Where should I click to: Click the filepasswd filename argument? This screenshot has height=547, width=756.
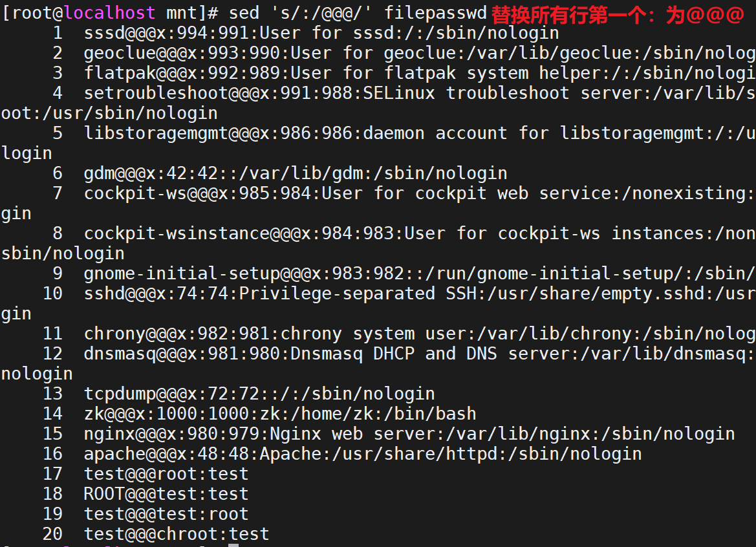(x=436, y=13)
